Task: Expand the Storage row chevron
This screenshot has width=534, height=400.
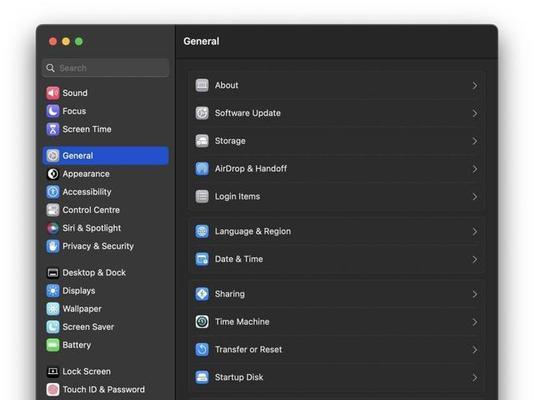Action: (x=475, y=141)
